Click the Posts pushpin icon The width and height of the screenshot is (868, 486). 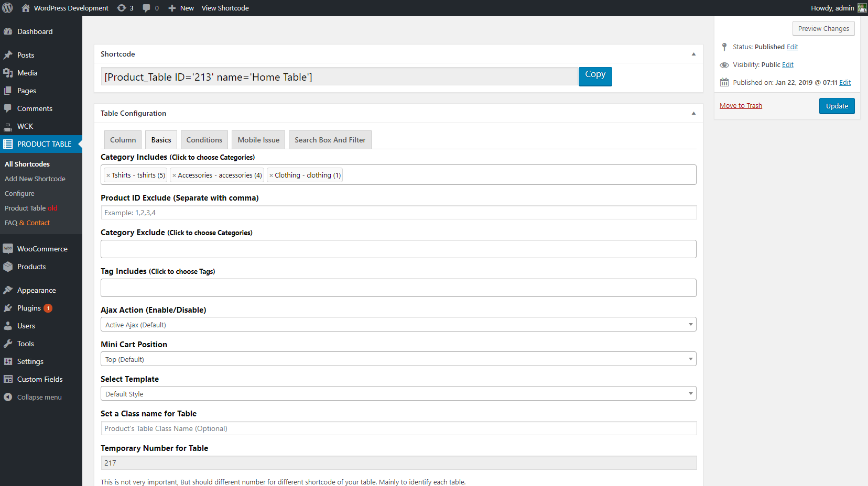tap(8, 55)
